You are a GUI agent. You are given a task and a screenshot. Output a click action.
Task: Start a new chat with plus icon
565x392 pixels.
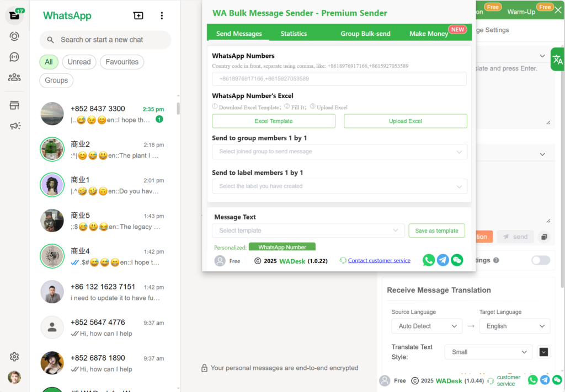138,15
